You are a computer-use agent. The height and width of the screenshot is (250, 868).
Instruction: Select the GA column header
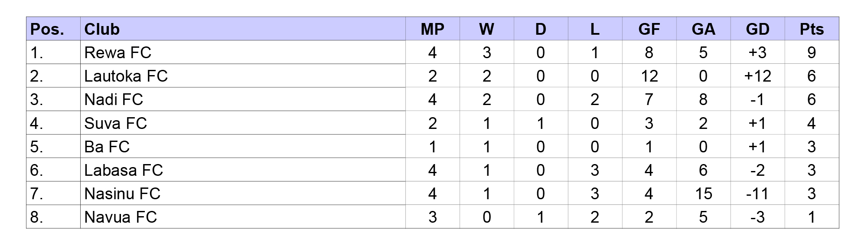click(703, 29)
